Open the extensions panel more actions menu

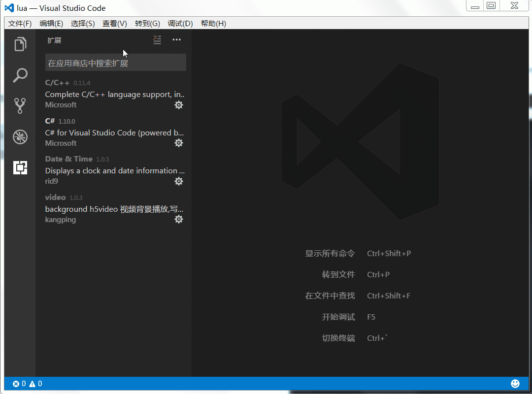click(x=176, y=39)
